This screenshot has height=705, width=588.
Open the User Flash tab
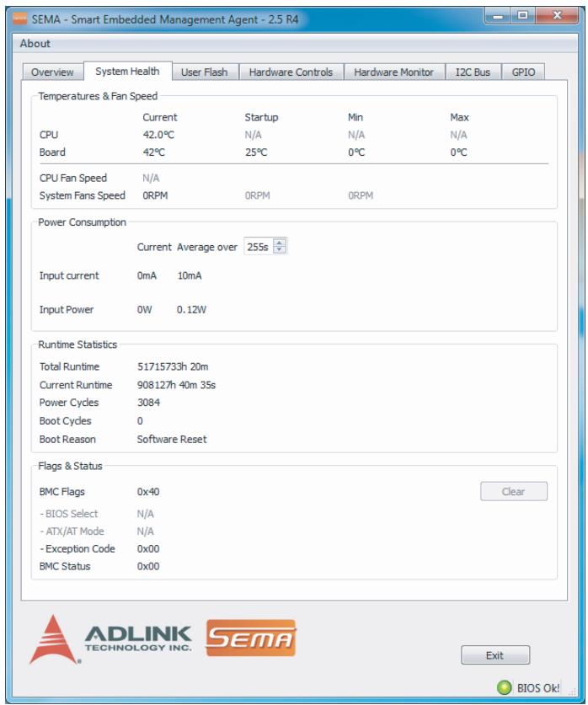(205, 72)
